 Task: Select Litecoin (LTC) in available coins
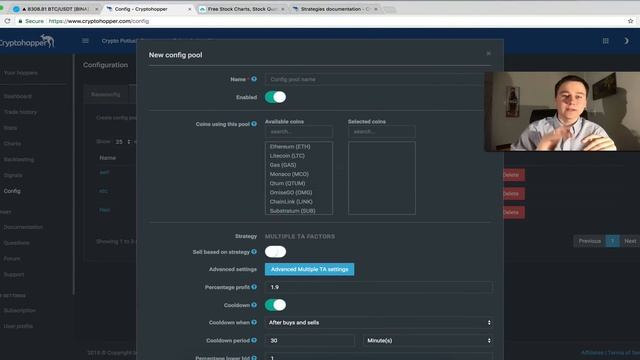(287, 156)
